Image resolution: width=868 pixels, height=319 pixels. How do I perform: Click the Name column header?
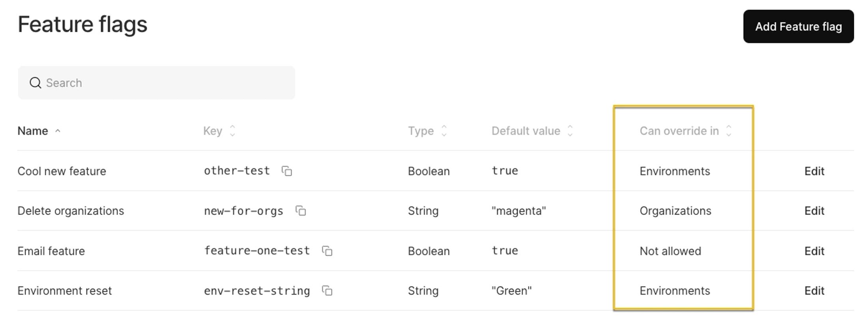(33, 131)
